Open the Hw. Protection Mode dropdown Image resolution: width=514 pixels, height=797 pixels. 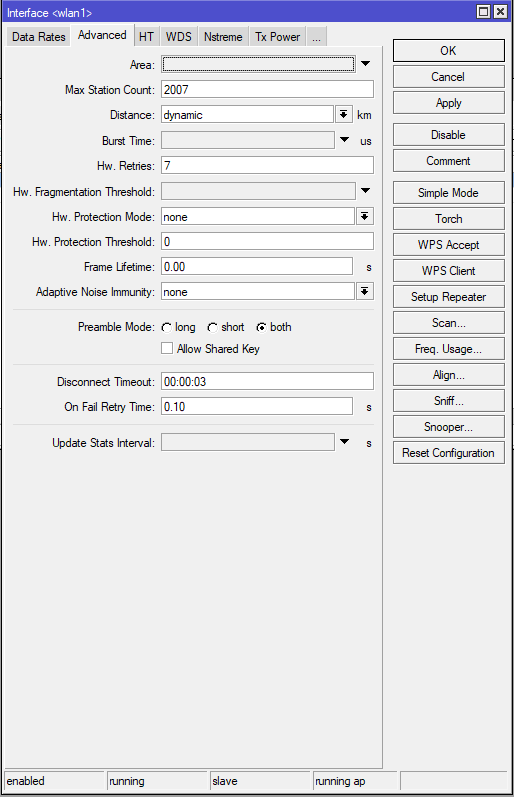coord(365,217)
